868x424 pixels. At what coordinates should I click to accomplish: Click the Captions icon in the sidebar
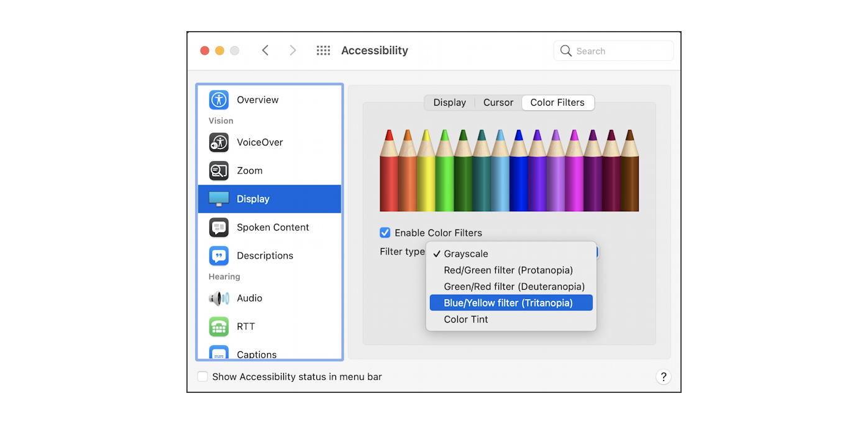click(x=218, y=353)
